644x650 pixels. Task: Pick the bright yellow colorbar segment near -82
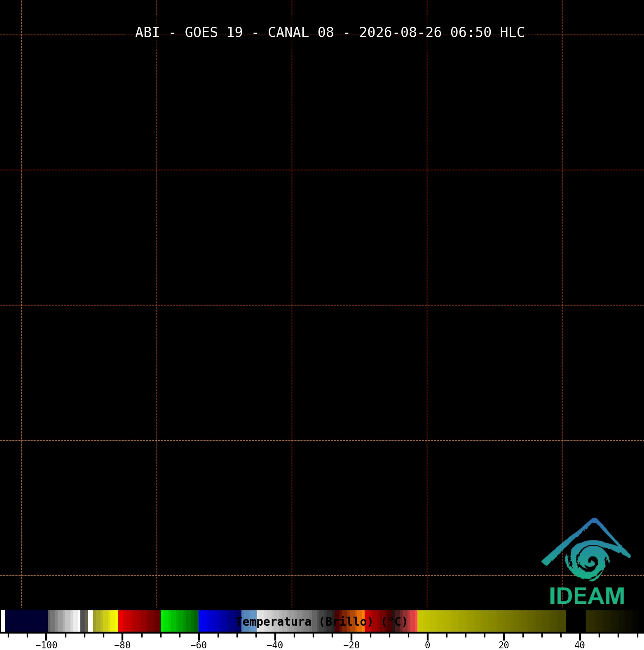point(114,621)
